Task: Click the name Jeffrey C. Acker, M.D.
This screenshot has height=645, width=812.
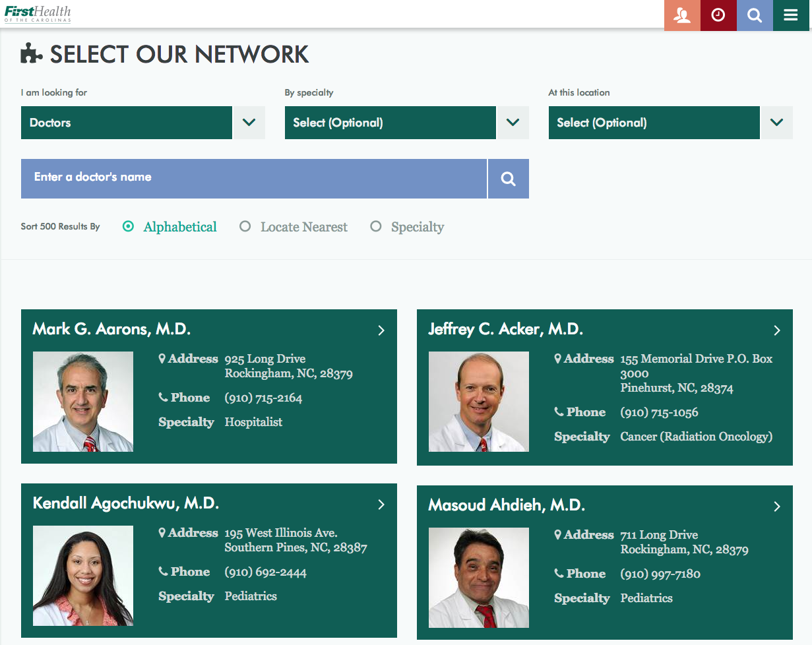Action: point(505,328)
